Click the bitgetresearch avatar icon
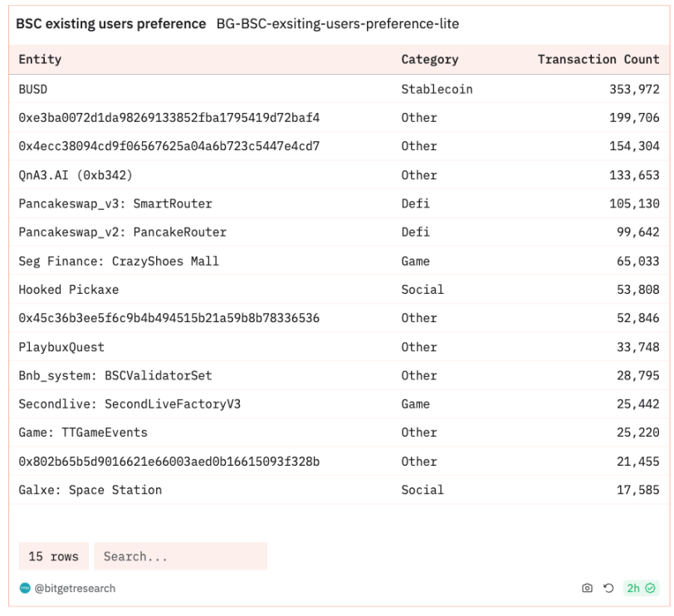The height and width of the screenshot is (616, 674). [25, 588]
